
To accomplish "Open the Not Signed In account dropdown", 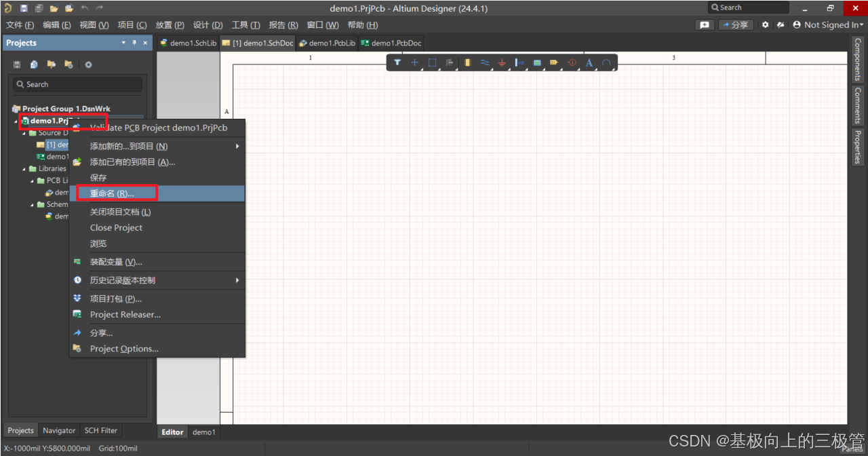I will click(828, 24).
